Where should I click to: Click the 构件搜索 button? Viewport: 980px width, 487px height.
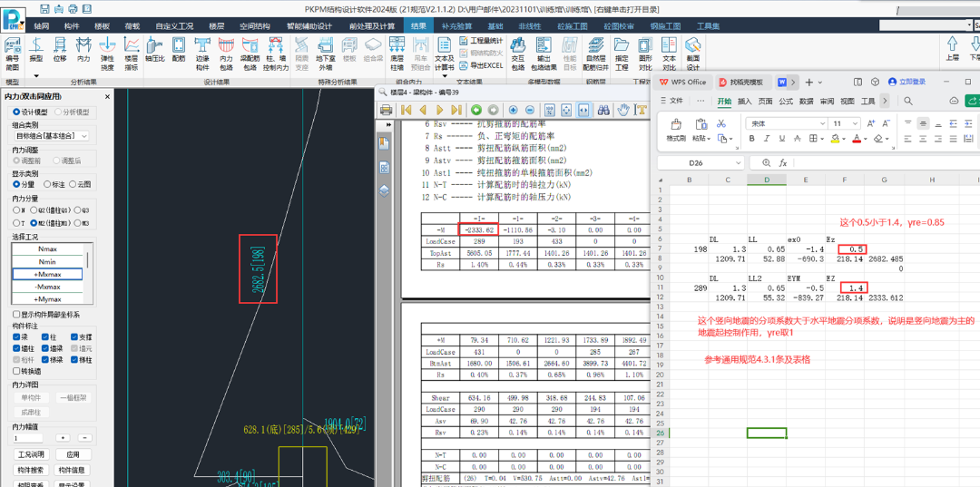[31, 470]
